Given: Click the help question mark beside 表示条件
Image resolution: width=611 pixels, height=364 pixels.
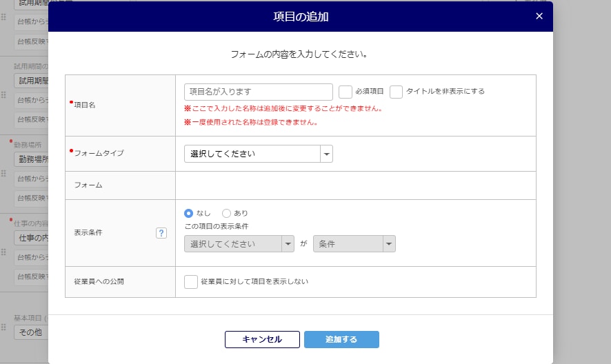Looking at the screenshot, I should point(161,233).
